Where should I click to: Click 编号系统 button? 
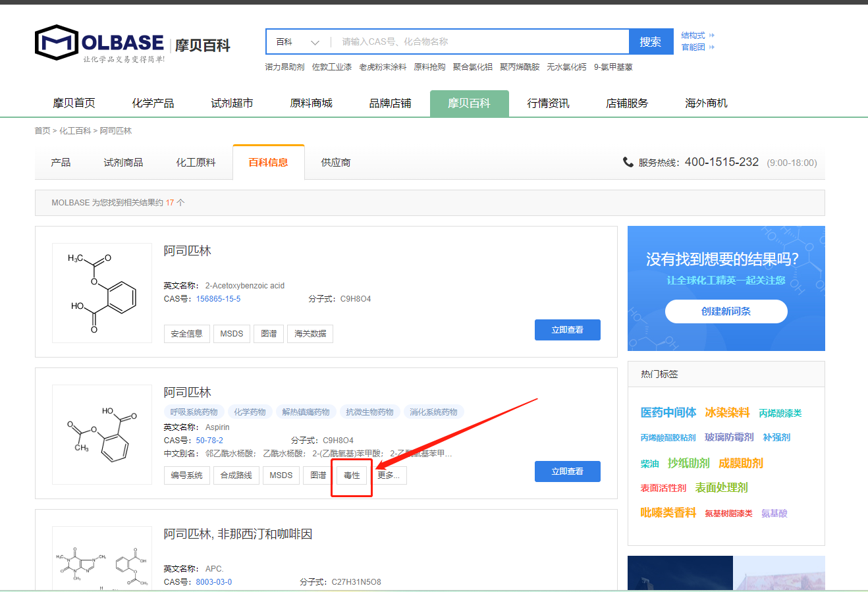(x=186, y=475)
